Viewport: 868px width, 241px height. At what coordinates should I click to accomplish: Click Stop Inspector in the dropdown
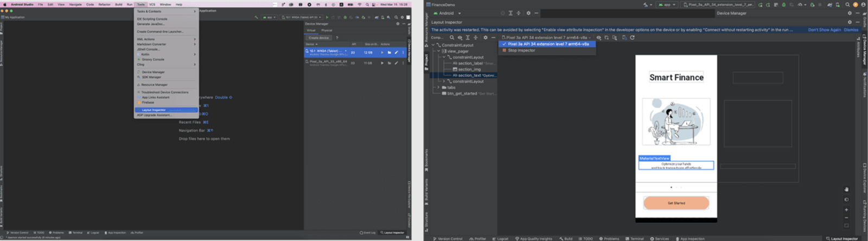click(547, 50)
